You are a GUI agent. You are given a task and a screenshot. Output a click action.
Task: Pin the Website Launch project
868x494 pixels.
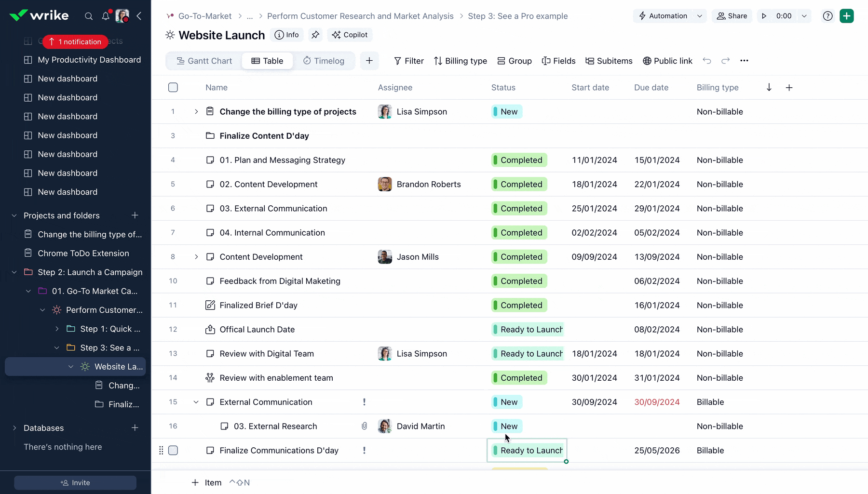(x=315, y=35)
